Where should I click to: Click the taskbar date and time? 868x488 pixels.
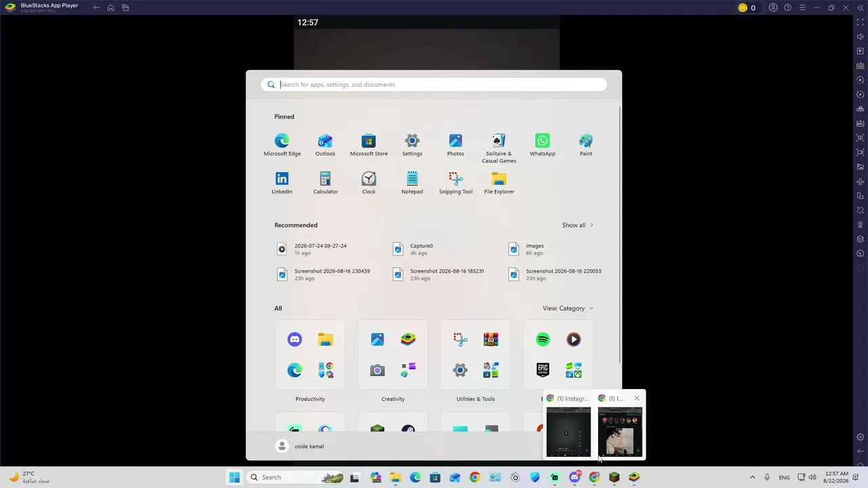[837, 477]
